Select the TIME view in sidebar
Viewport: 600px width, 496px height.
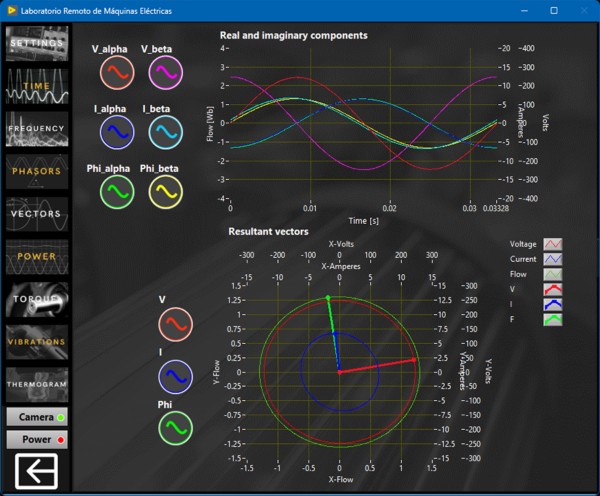(36, 86)
